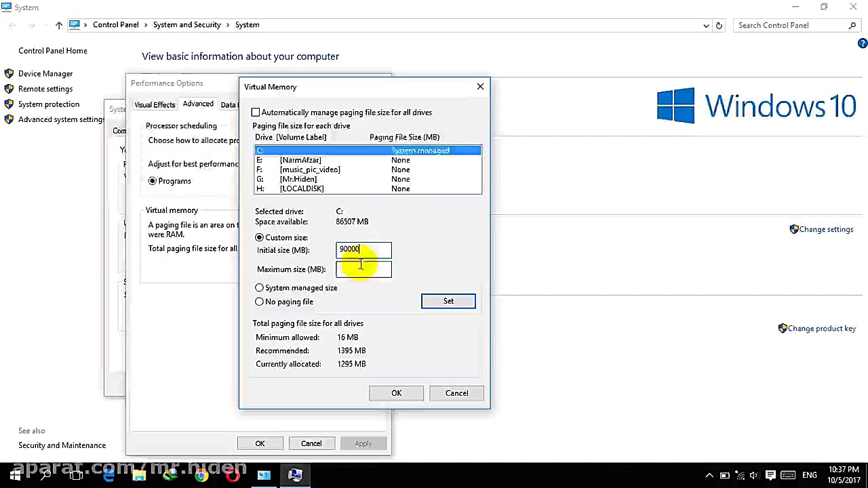The width and height of the screenshot is (868, 488).
Task: Open Internet Download Manager taskbar icon
Action: (x=170, y=475)
